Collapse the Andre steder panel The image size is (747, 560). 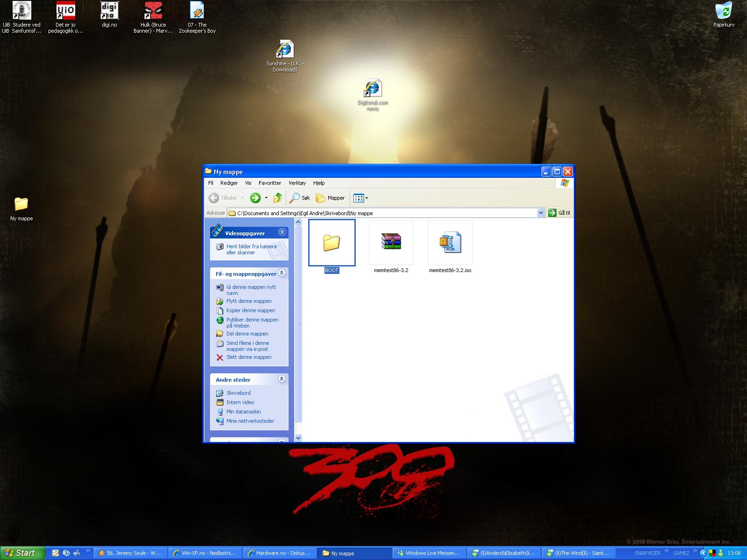[x=282, y=379]
